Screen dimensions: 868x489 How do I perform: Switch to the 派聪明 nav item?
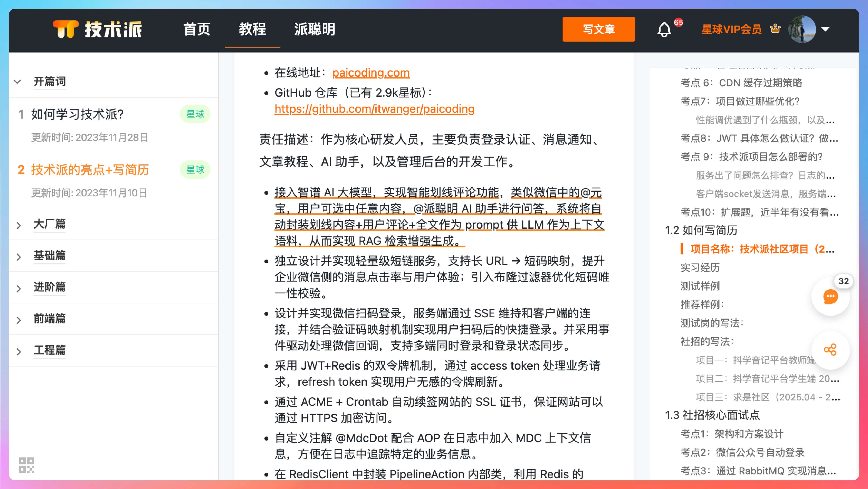coord(314,29)
